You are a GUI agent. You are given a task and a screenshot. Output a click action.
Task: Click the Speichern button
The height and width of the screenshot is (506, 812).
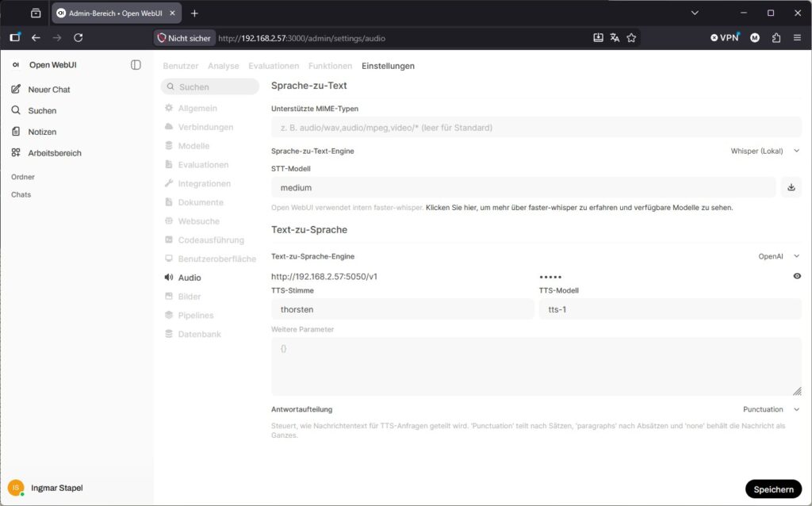point(774,489)
